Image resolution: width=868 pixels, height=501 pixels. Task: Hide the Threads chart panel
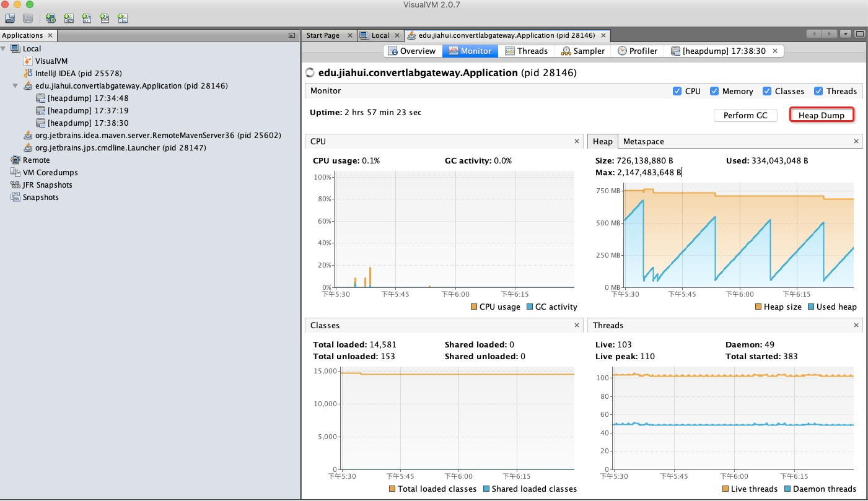(x=857, y=325)
